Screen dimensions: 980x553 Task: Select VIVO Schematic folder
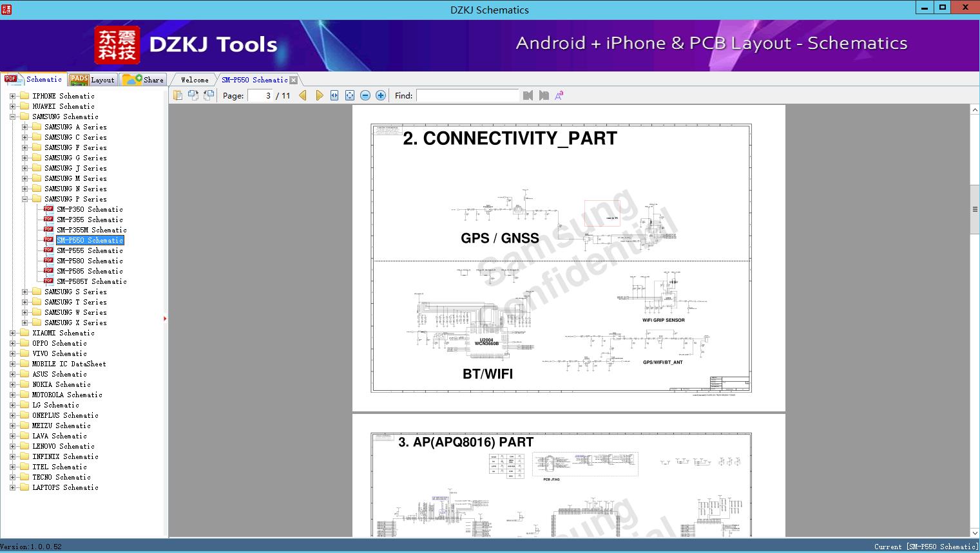click(59, 353)
